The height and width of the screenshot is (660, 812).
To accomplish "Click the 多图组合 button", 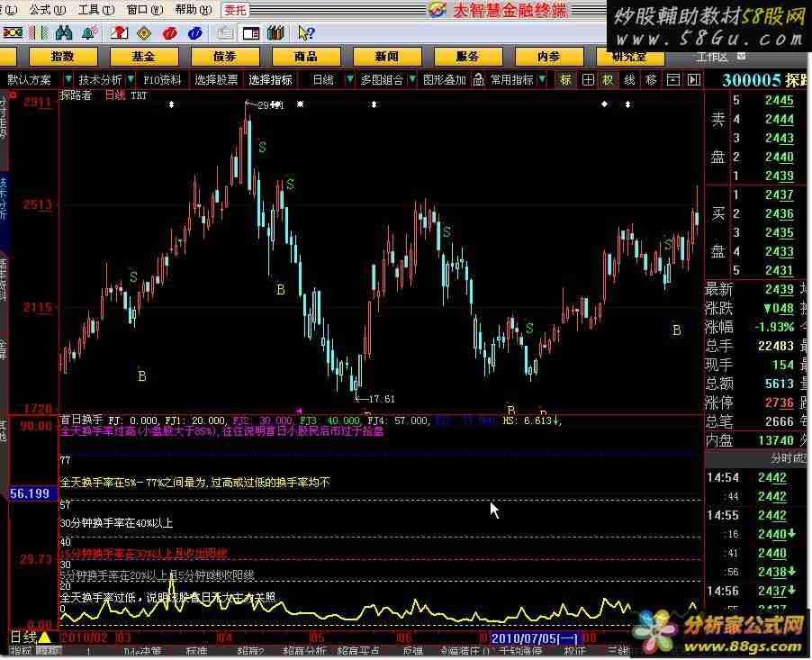I will click(382, 80).
